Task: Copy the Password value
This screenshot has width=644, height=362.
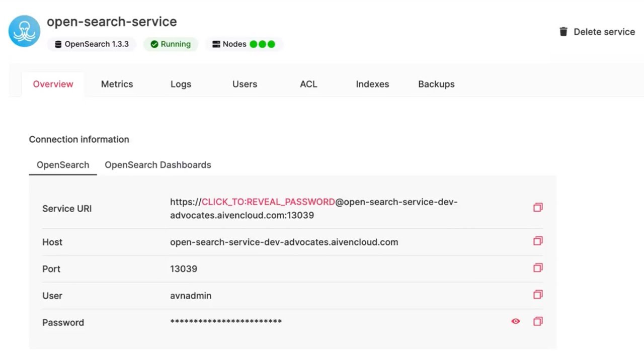Action: (x=538, y=321)
